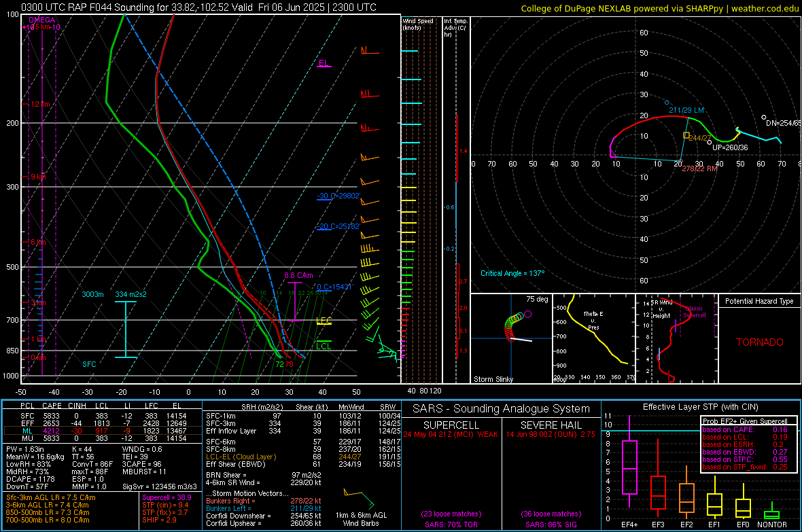802x532 pixels.
Task: Select the 12 km height marker
Action: [40, 104]
